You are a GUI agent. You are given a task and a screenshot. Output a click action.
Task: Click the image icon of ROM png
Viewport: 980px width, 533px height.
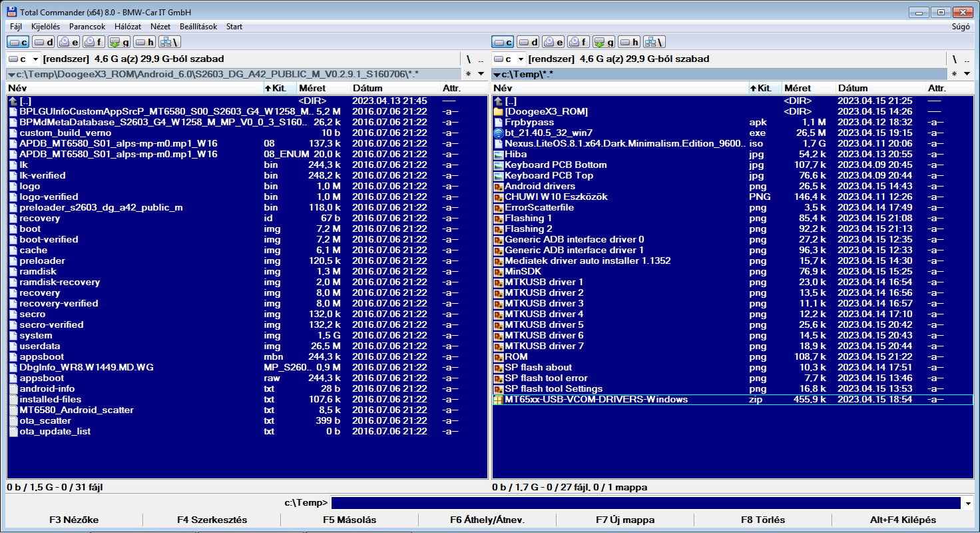pyautogui.click(x=499, y=356)
